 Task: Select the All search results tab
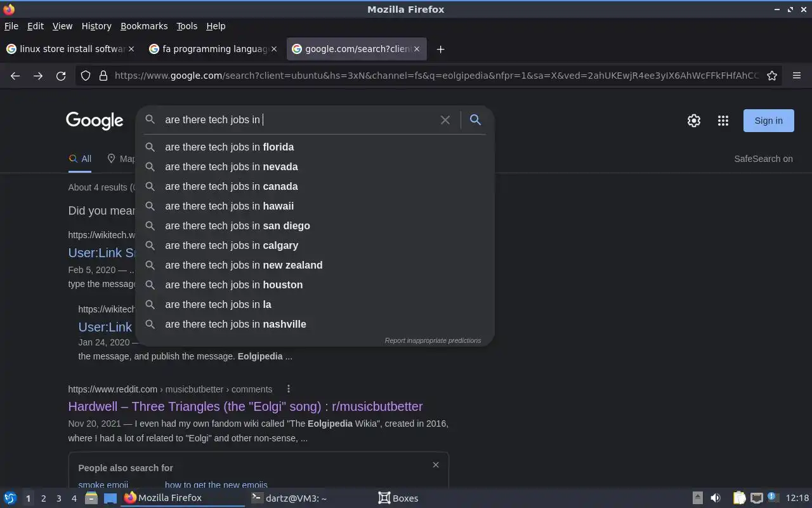point(80,159)
